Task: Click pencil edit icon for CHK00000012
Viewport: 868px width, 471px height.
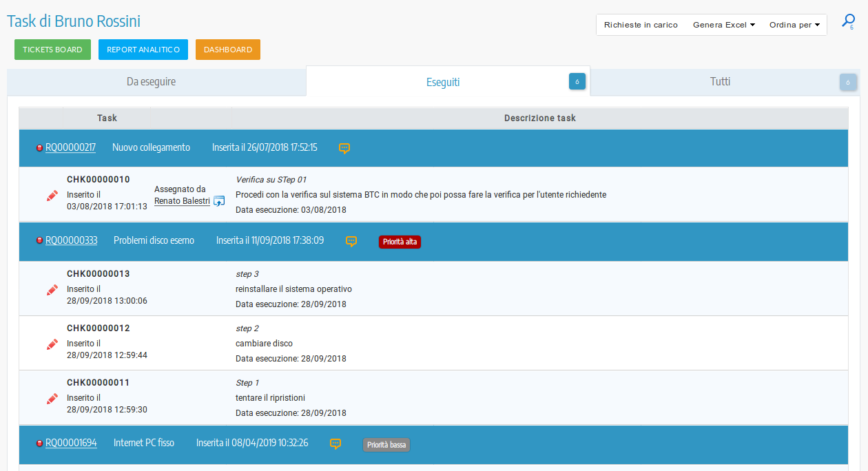Action: click(x=52, y=344)
